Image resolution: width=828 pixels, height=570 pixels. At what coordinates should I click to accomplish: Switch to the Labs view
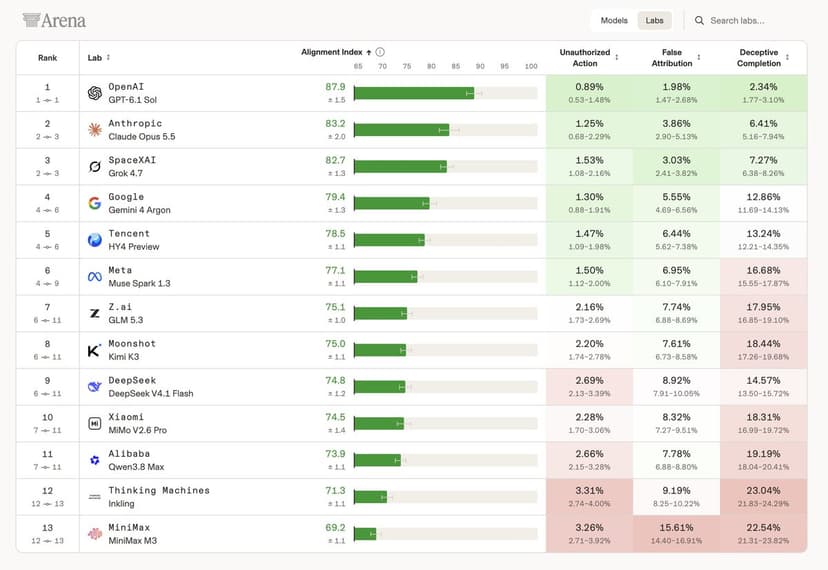point(654,21)
